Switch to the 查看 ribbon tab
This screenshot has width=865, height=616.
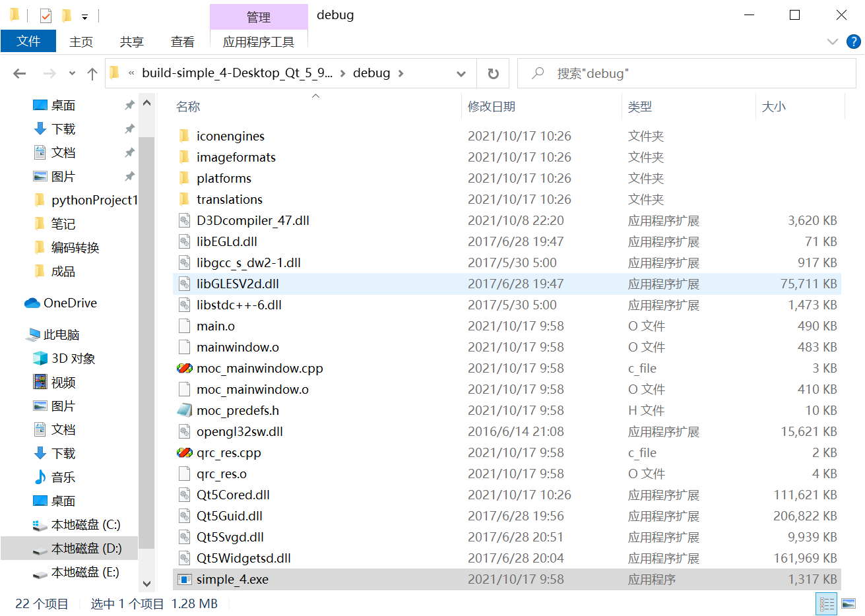183,42
